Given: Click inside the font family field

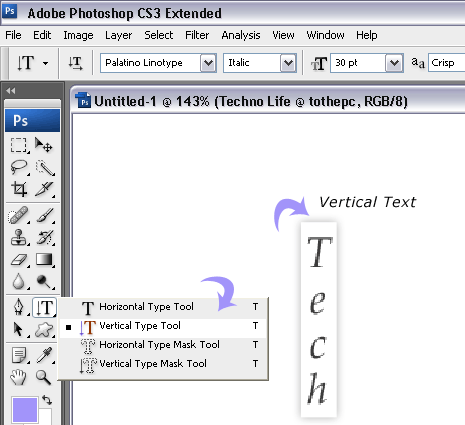Looking at the screenshot, I should click(x=151, y=63).
